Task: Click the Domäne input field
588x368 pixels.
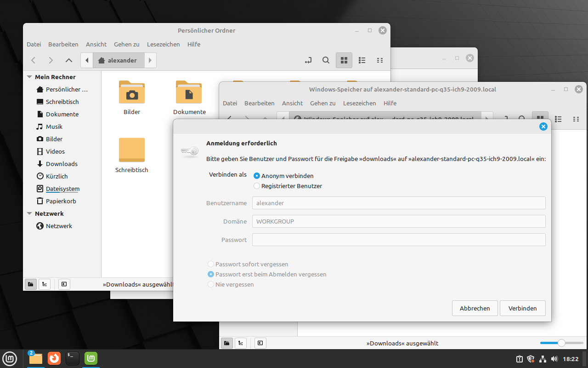Action: [399, 221]
